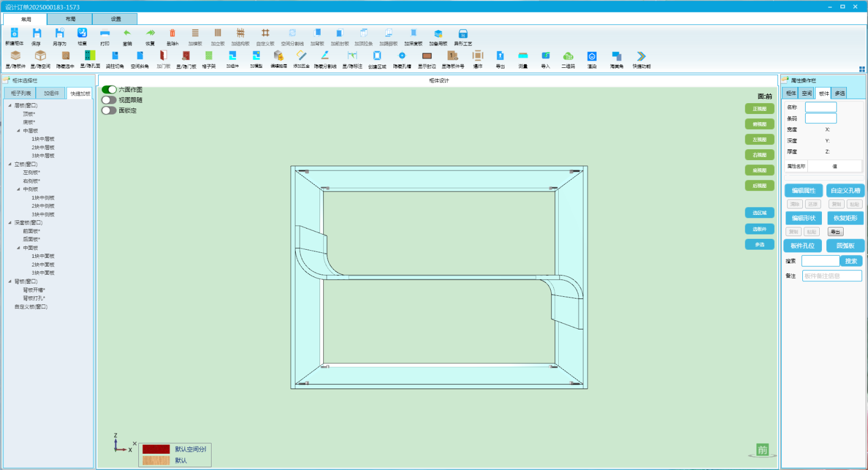Click the 导入 import icon

[546, 56]
